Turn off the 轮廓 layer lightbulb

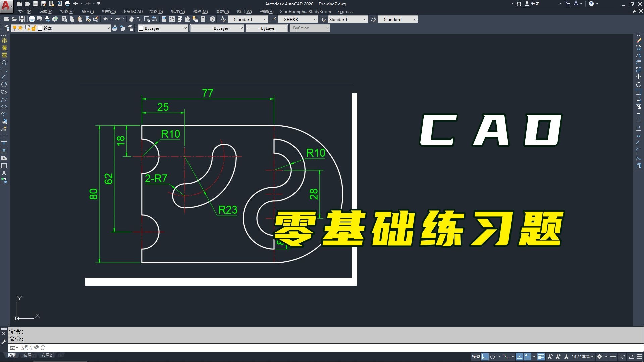click(x=14, y=28)
